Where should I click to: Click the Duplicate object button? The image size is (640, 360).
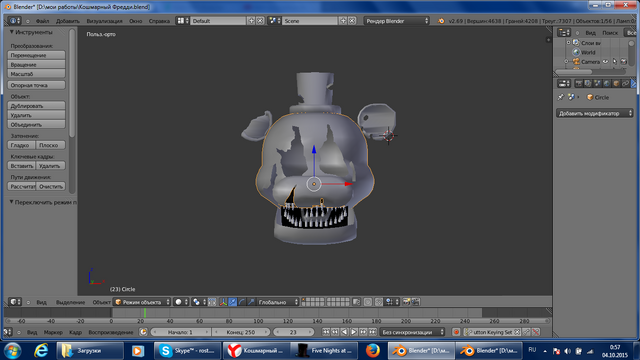click(36, 106)
